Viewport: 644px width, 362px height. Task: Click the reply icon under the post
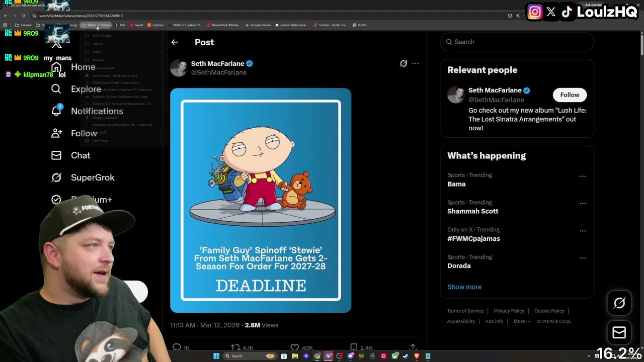pyautogui.click(x=177, y=347)
